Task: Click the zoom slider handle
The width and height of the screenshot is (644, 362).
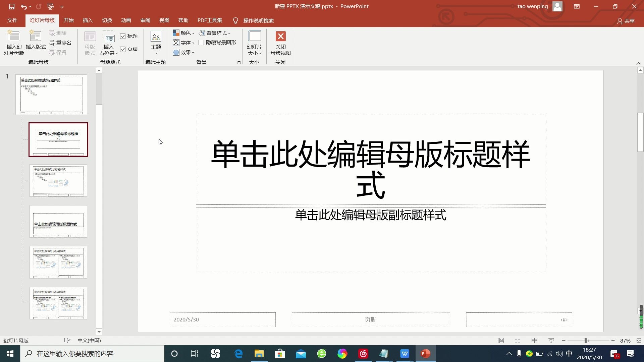Action: (586, 341)
